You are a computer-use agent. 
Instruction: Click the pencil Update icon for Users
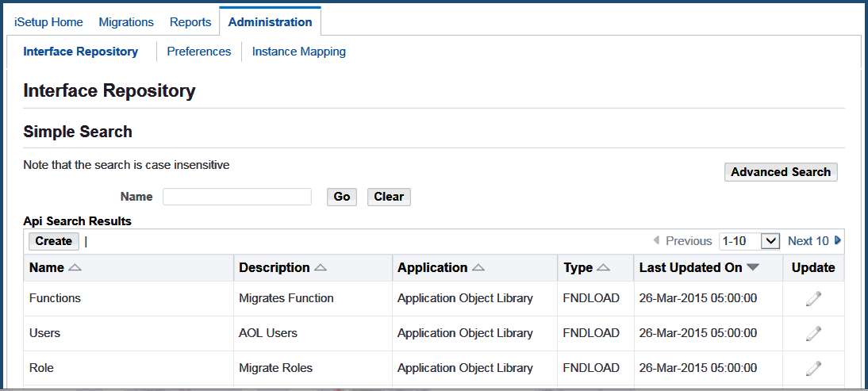813,333
